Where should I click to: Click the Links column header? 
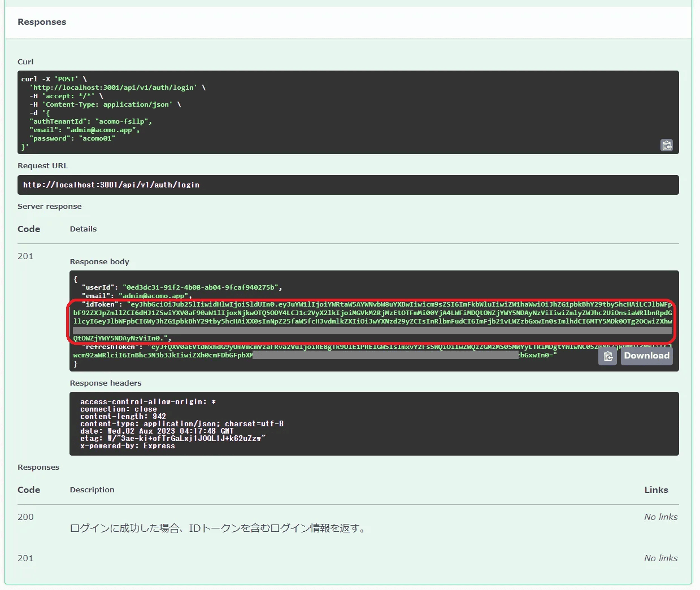(656, 490)
